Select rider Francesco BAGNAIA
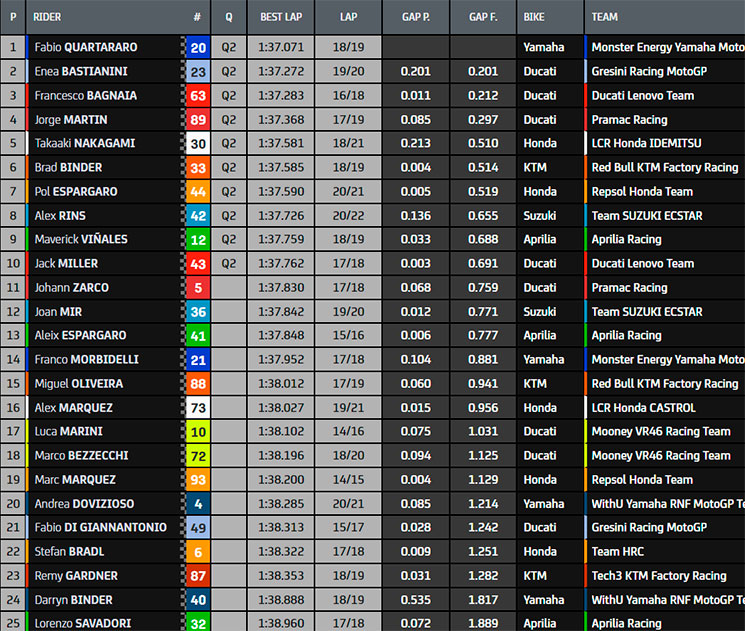This screenshot has height=631, width=745. tap(86, 96)
